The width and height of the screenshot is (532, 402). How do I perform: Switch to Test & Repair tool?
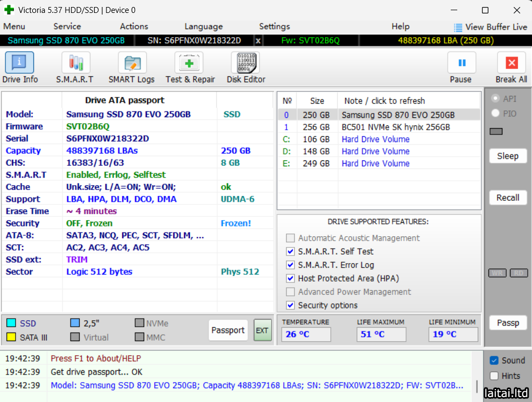tap(189, 64)
